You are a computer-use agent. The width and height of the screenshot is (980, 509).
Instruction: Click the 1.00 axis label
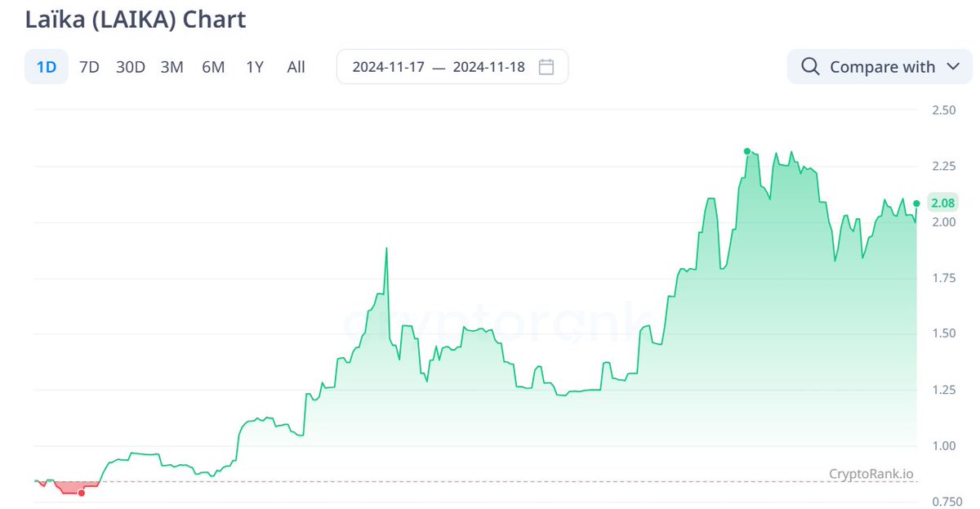click(x=943, y=445)
